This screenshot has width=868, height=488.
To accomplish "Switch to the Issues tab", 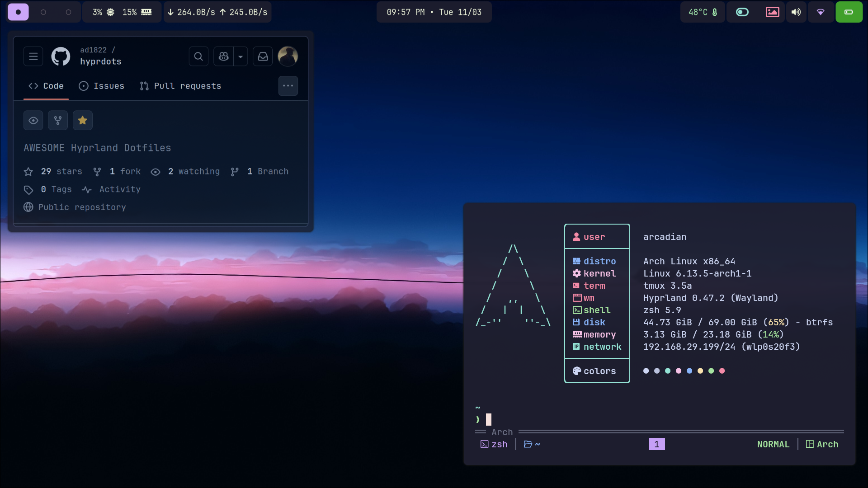I will coord(101,86).
